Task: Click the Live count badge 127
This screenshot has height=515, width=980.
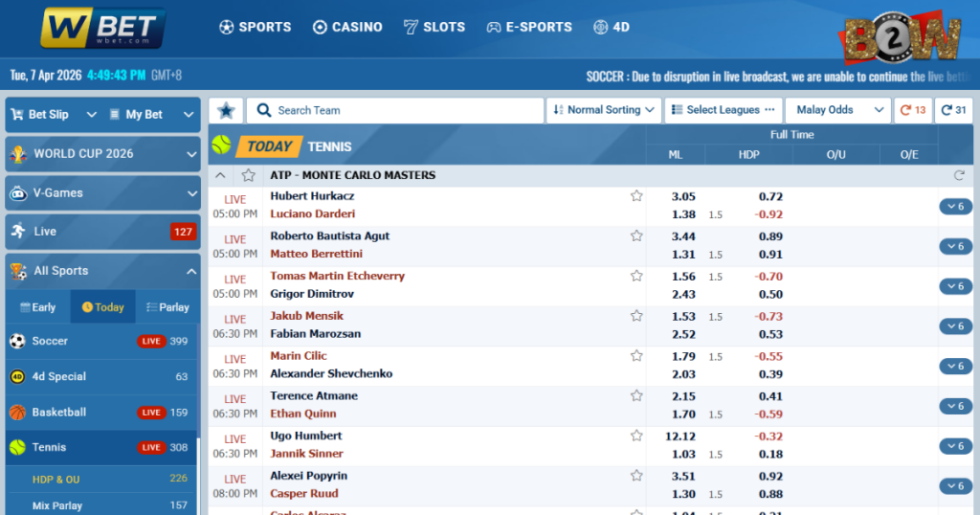Action: click(x=183, y=232)
